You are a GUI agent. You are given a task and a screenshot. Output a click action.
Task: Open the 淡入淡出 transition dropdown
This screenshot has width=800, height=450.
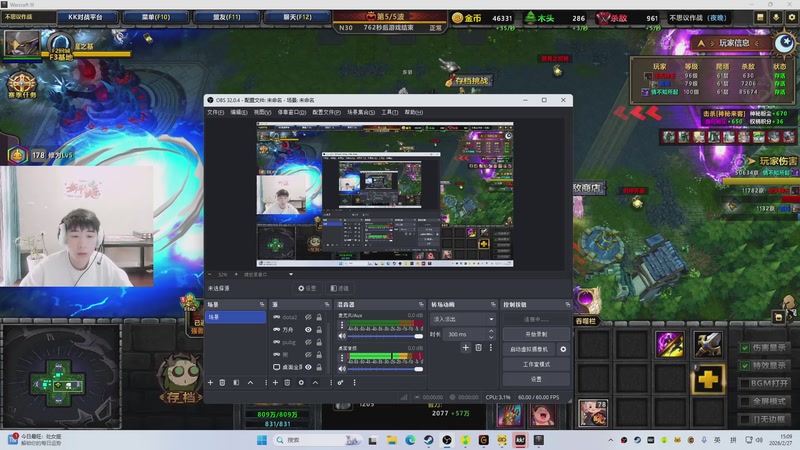click(x=463, y=319)
